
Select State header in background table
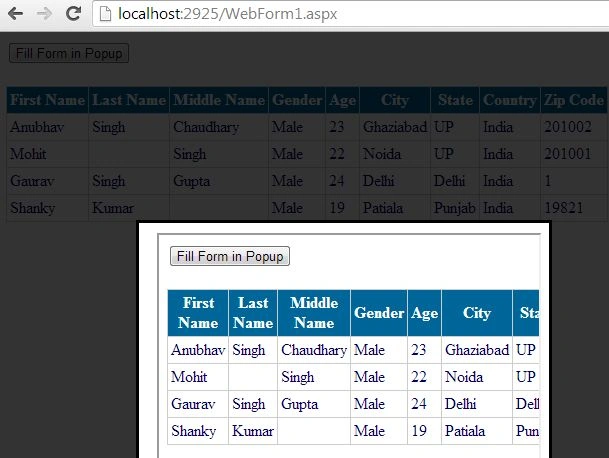click(x=455, y=100)
